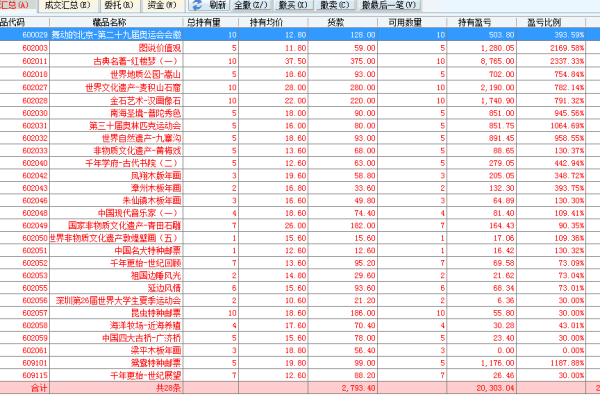This screenshot has height=401, width=600.
Task: Select the 千年更始-世纪回顾 row
Action: click(300, 263)
